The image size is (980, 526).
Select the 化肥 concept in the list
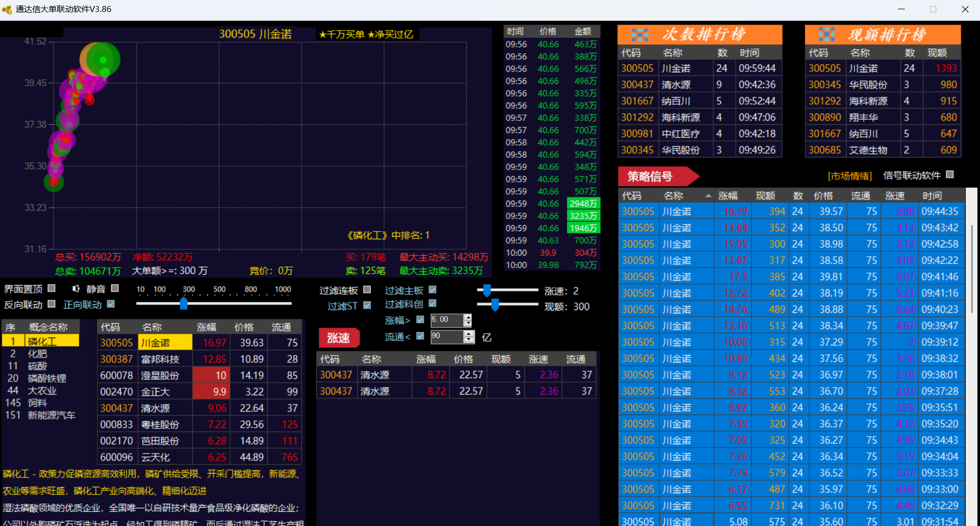(x=38, y=354)
